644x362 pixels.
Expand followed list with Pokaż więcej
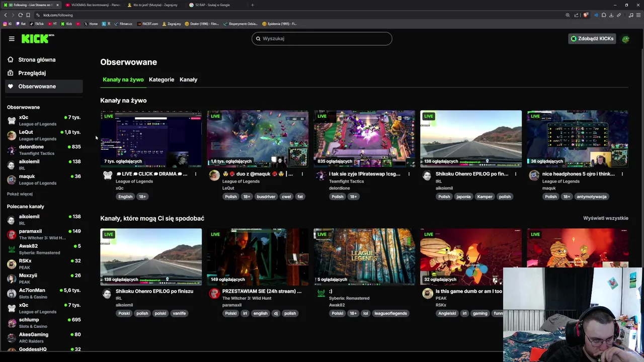(20, 194)
